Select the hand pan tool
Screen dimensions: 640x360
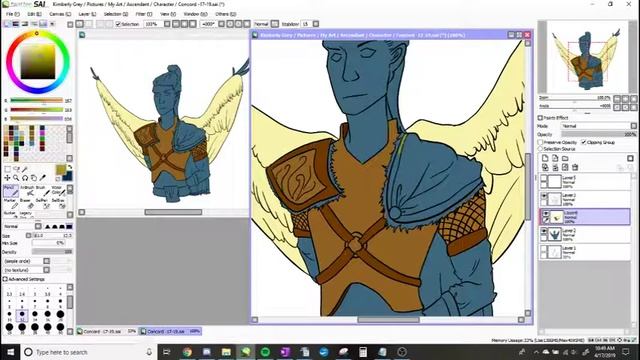pyautogui.click(x=34, y=178)
